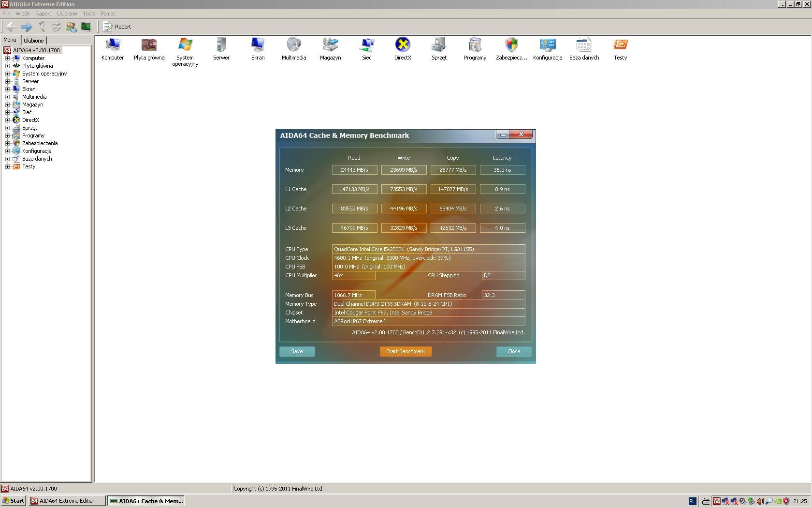Click Save in the benchmark dialog

(297, 351)
